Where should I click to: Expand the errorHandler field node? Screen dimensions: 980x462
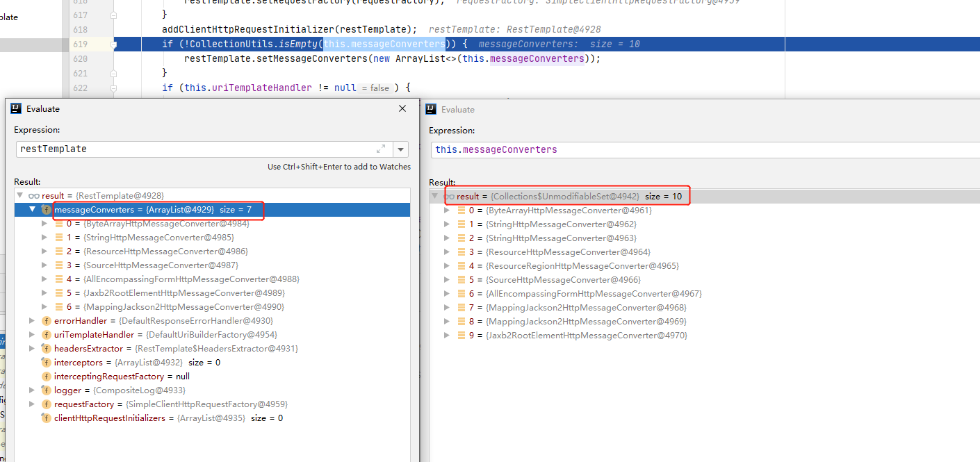[32, 321]
